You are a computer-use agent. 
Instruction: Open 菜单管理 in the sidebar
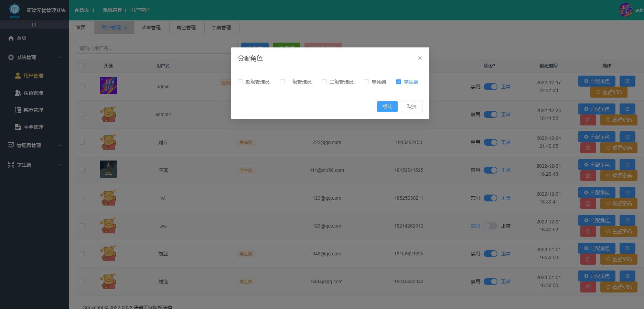(x=34, y=110)
